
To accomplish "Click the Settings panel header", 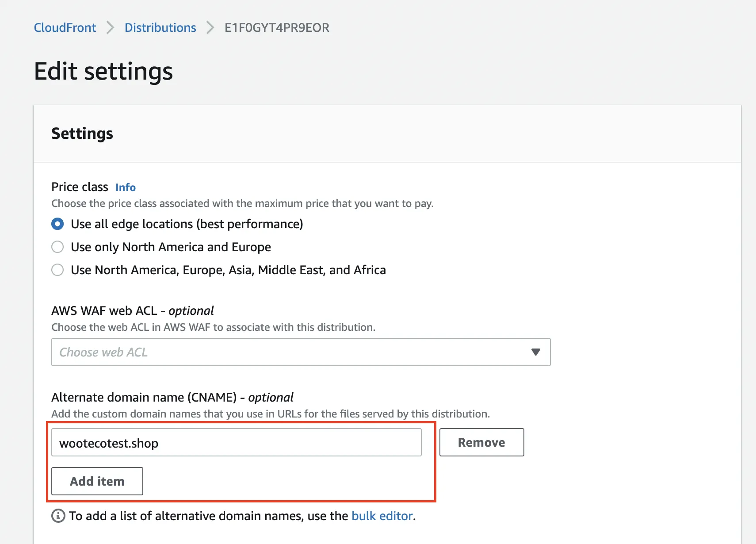I will (82, 134).
